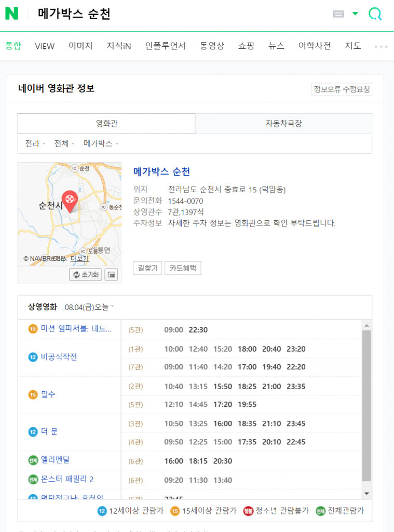This screenshot has width=394, height=532.
Task: Open the 메가박스 순천 title link
Action: pyautogui.click(x=161, y=171)
